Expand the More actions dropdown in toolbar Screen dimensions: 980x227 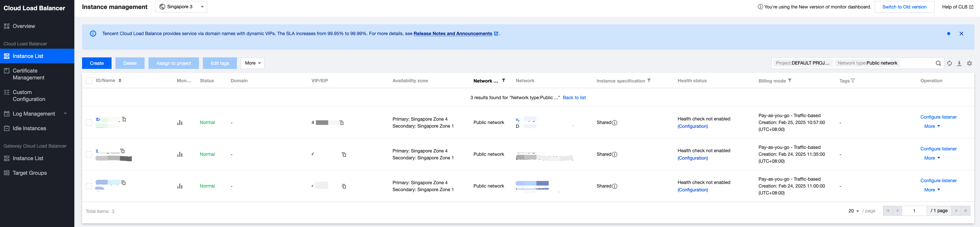pyautogui.click(x=252, y=63)
